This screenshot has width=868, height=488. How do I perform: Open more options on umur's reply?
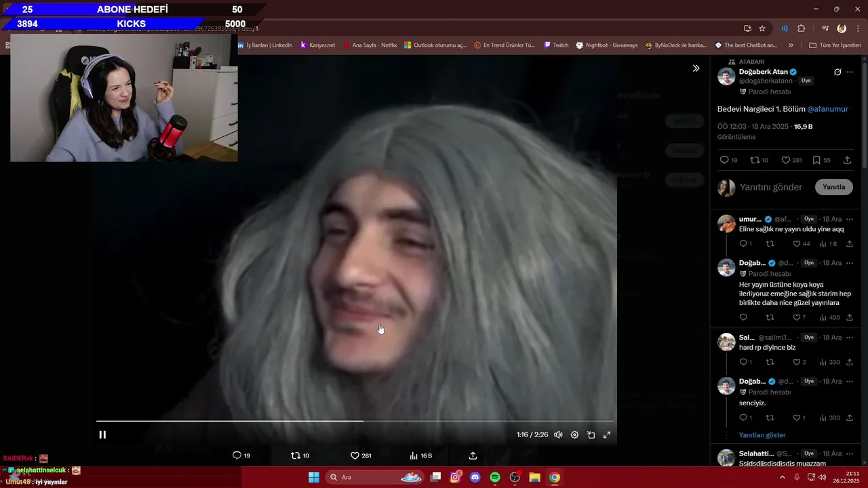[850, 219]
